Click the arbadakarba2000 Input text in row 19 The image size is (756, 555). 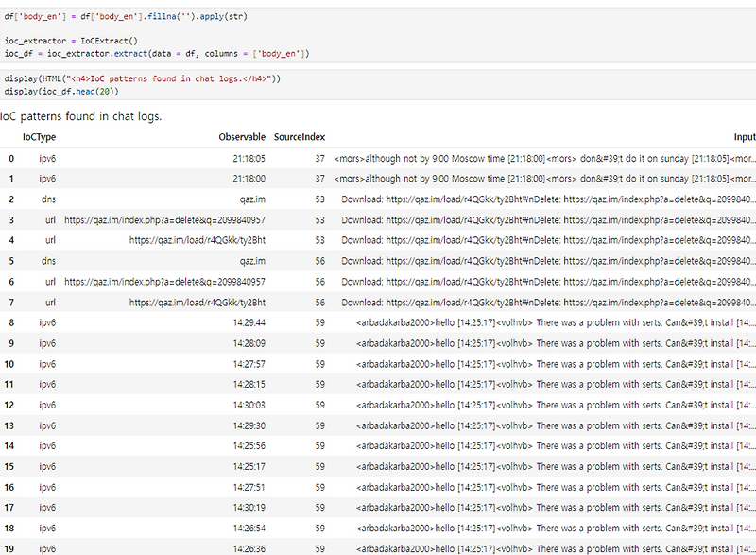(556, 548)
